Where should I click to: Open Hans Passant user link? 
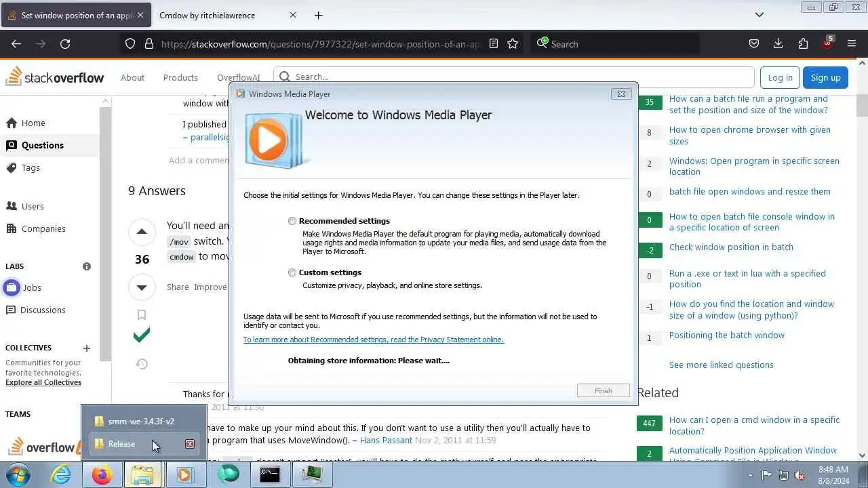386,440
